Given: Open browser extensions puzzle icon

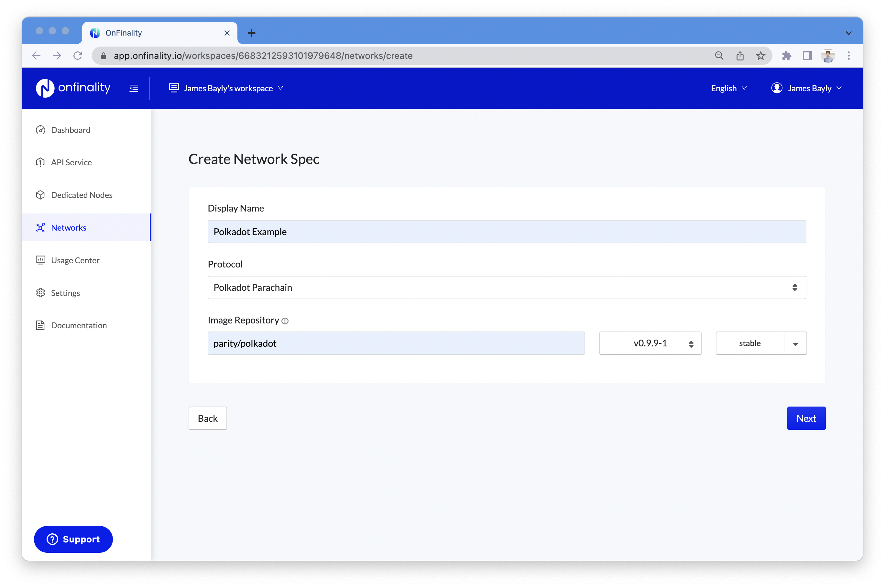Looking at the screenshot, I should (786, 56).
